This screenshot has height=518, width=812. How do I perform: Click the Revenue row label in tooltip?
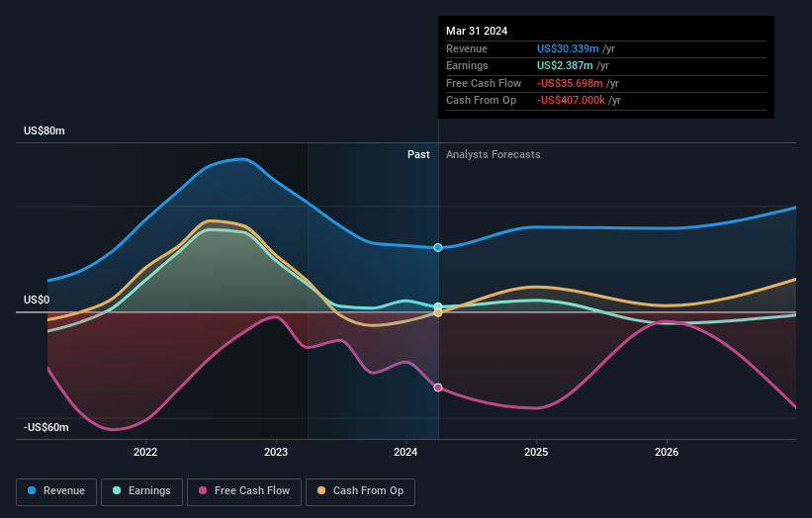(x=467, y=48)
